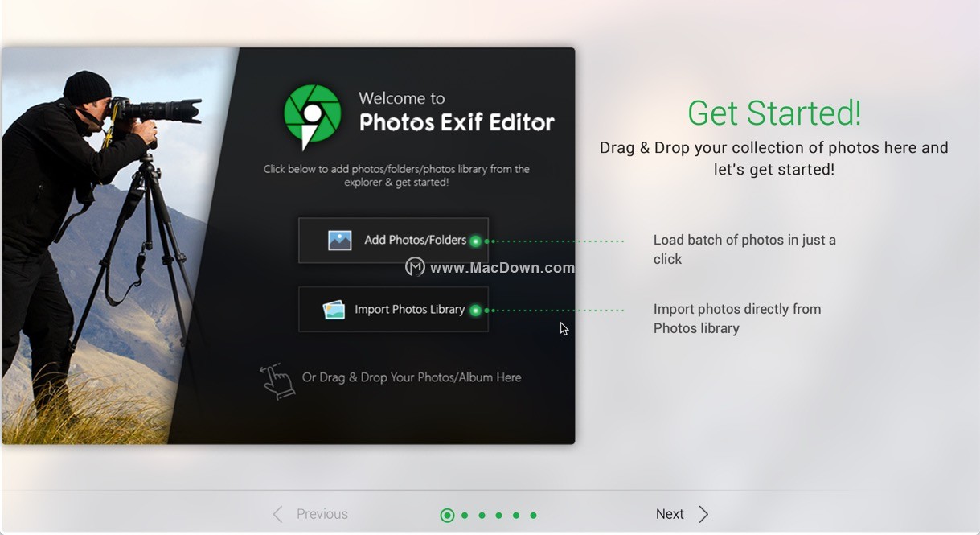
Task: Click the 'Or Drag & Drop Your Photos/Album Here' text
Action: pyautogui.click(x=412, y=377)
